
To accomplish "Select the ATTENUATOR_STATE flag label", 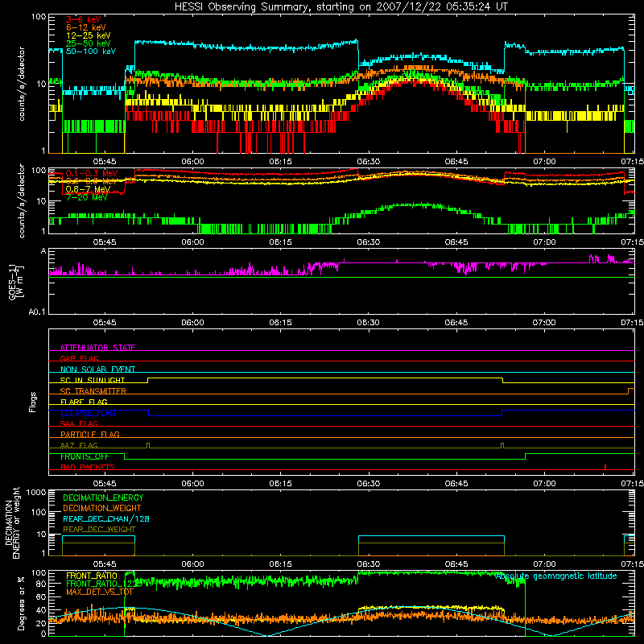I will pyautogui.click(x=97, y=348).
